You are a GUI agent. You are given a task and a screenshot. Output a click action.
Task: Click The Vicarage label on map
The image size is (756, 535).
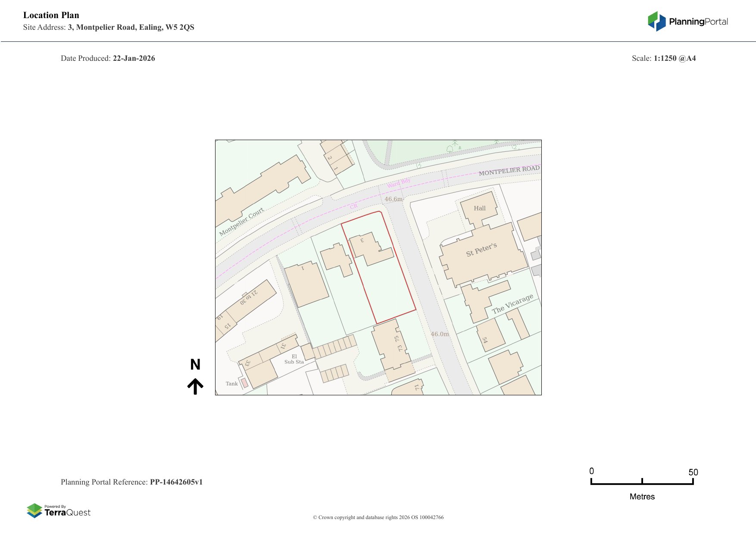pyautogui.click(x=512, y=304)
